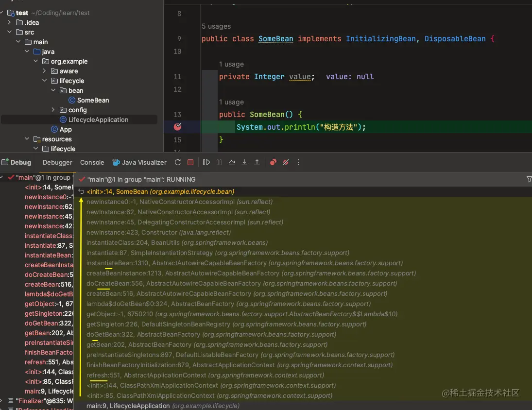Switch to the Console tab
Viewport: 532px width, 410px height.
pos(92,162)
